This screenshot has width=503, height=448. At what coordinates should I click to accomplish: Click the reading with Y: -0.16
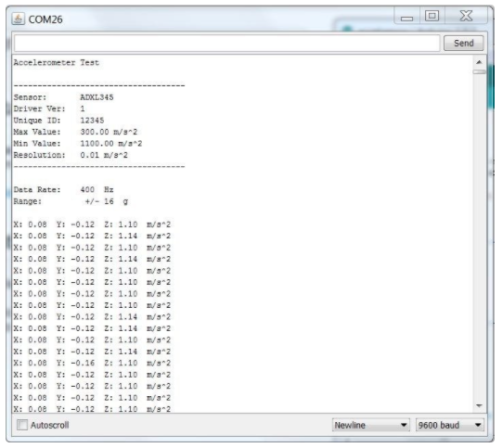92,363
